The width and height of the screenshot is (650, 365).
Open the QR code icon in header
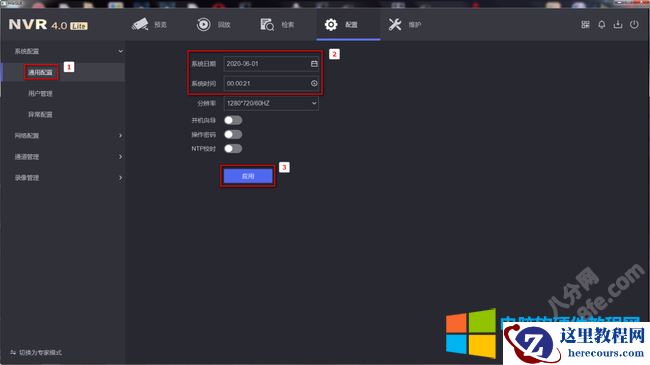(585, 24)
